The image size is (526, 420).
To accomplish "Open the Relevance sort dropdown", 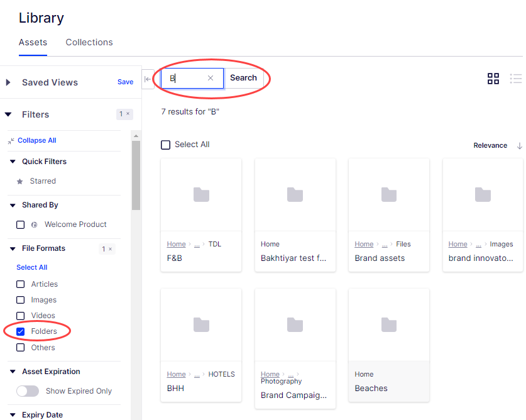I will click(x=490, y=146).
